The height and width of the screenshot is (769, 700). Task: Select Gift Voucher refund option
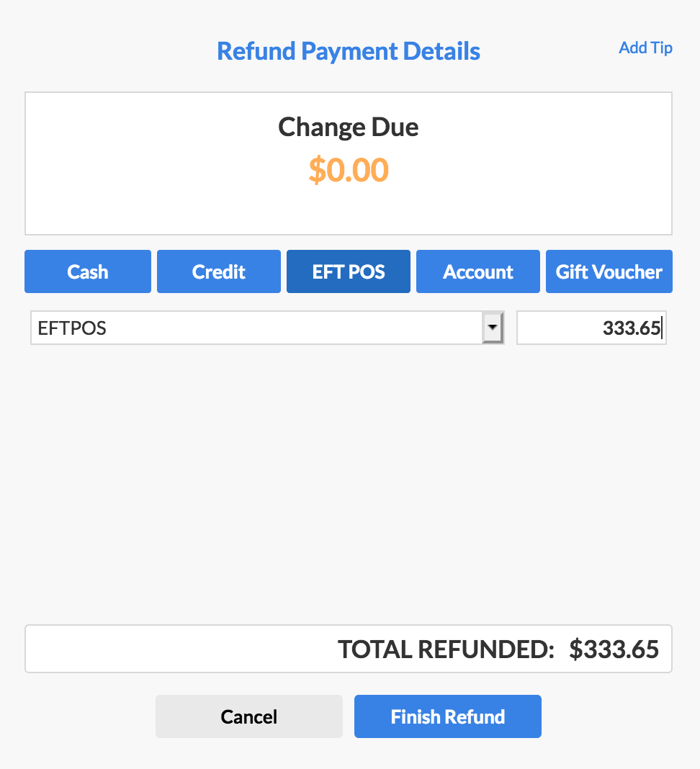[609, 271]
